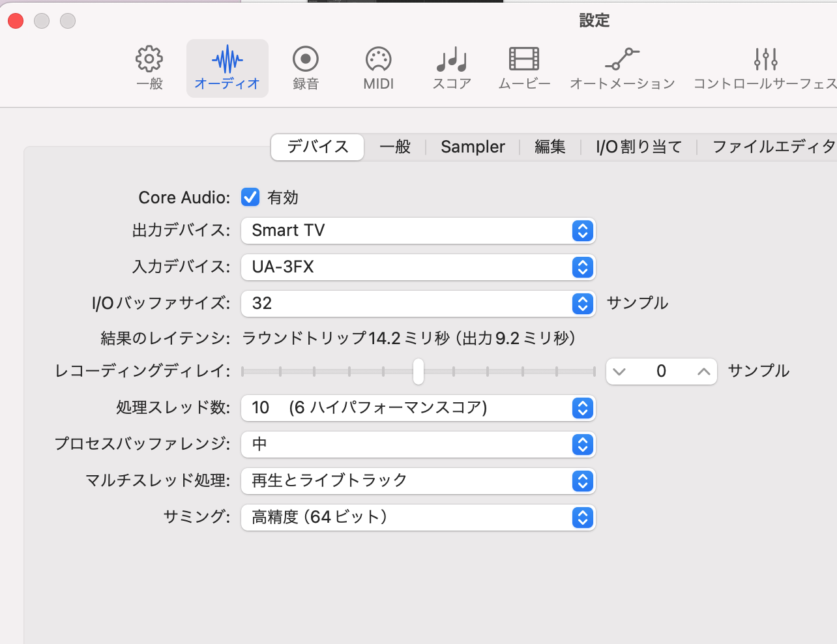Switch to the Sampler tab
This screenshot has height=644, width=837.
[x=473, y=147]
